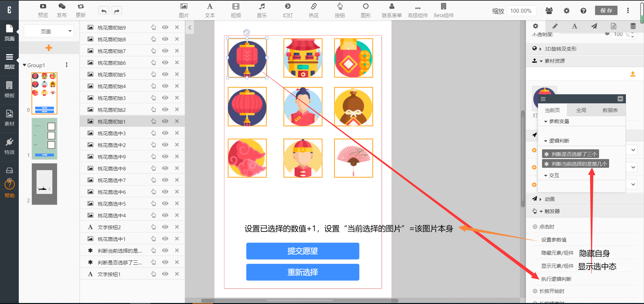The width and height of the screenshot is (644, 304).
Task: Click the undo arrow button
Action: [x=104, y=11]
